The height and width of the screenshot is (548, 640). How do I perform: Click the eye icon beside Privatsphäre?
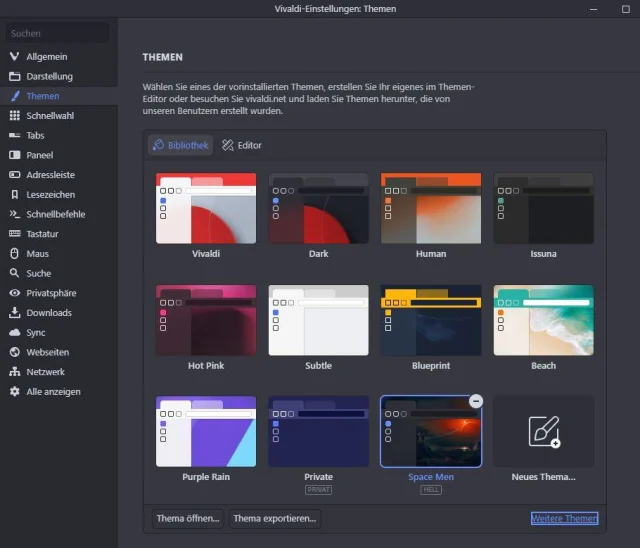point(15,293)
